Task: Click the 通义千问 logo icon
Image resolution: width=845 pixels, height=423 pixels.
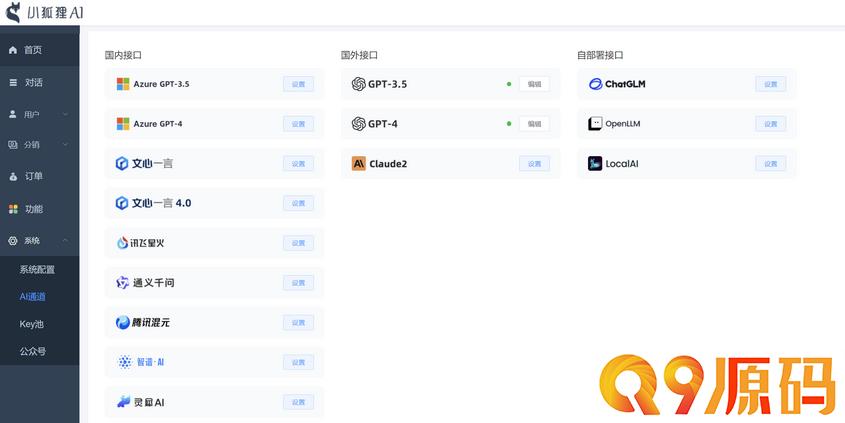Action: point(122,282)
